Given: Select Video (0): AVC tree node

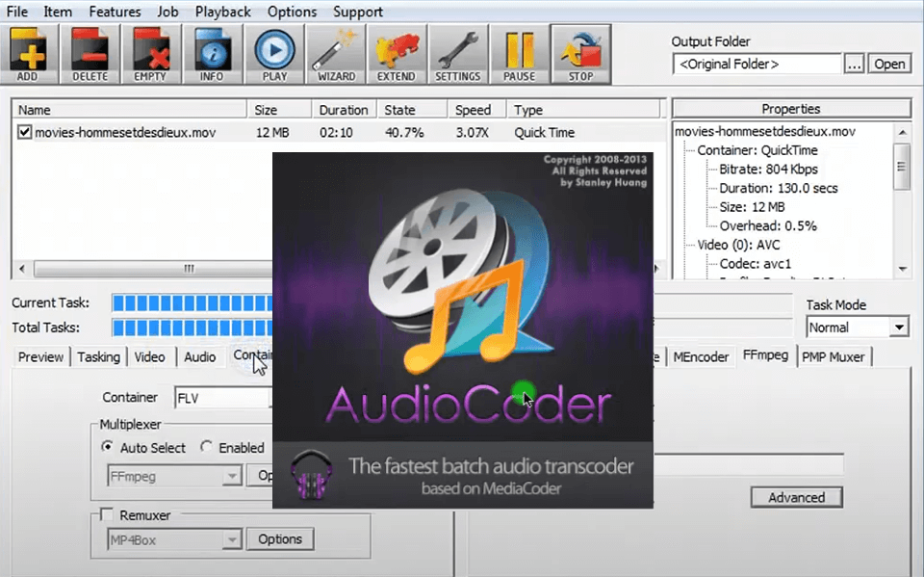Looking at the screenshot, I should [x=738, y=245].
